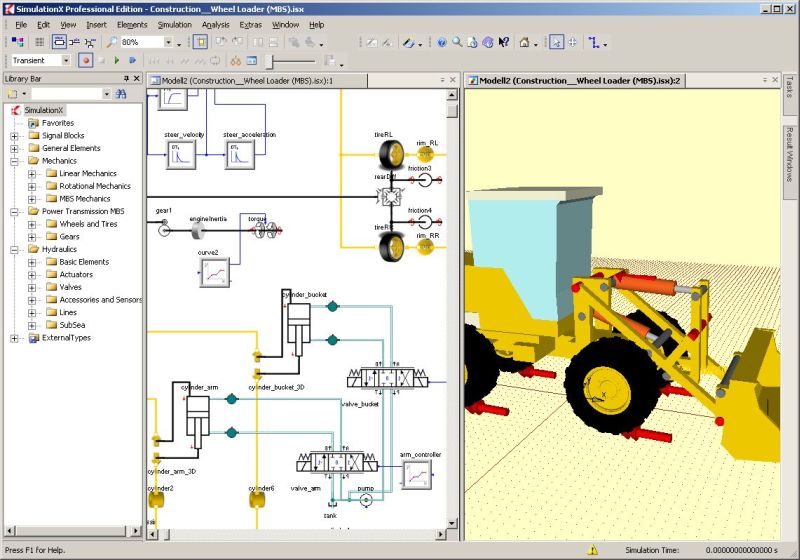The height and width of the screenshot is (560, 800).
Task: Open the Elements menu
Action: [x=132, y=24]
